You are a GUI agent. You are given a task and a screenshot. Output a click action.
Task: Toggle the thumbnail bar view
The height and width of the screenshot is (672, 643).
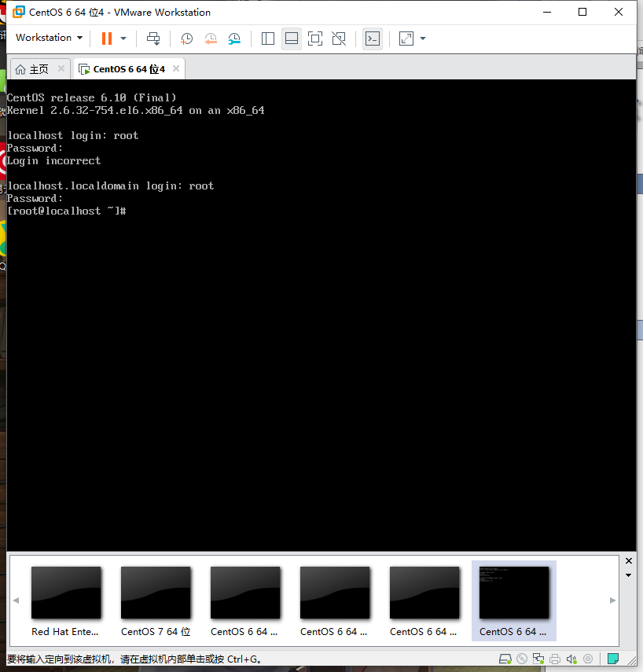(292, 39)
